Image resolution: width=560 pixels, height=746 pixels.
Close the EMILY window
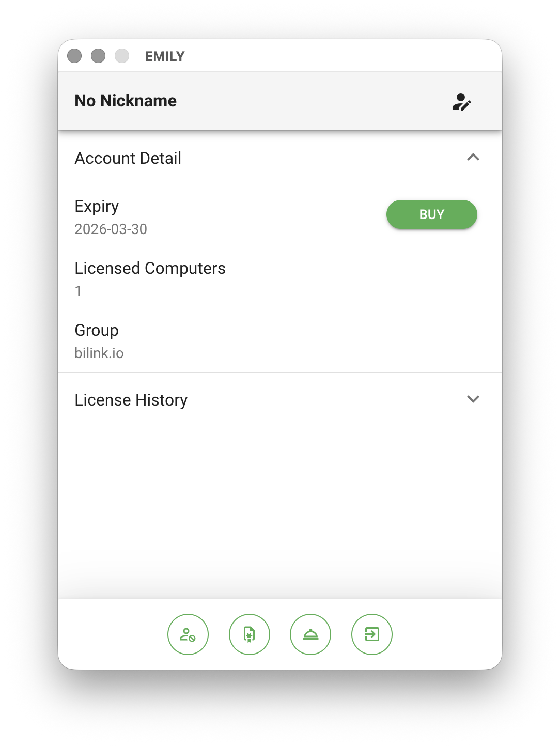point(74,56)
